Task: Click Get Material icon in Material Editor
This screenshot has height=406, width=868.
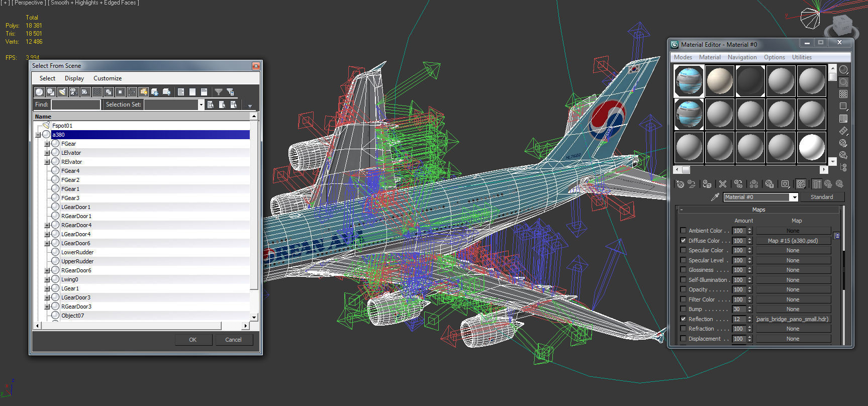Action: [680, 184]
